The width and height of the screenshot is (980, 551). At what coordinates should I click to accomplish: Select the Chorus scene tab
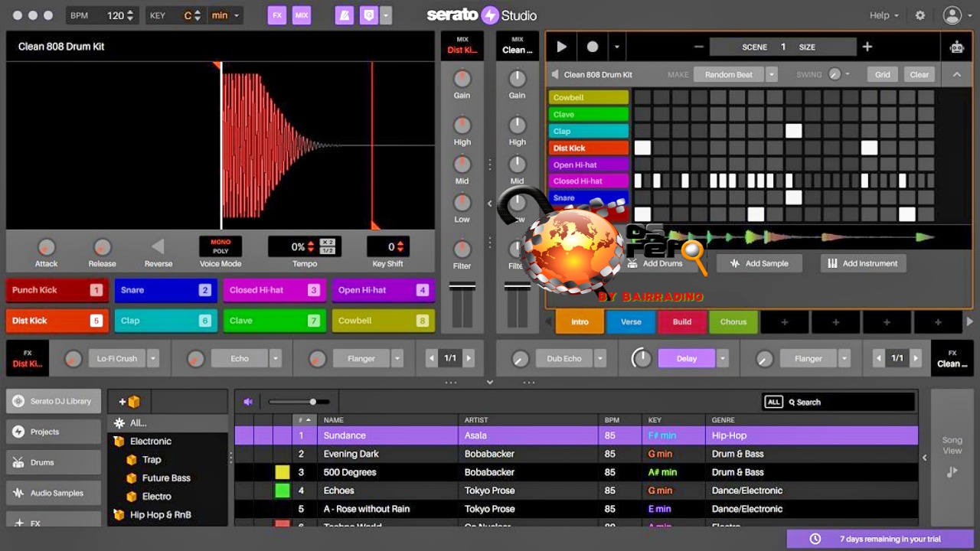[733, 321]
